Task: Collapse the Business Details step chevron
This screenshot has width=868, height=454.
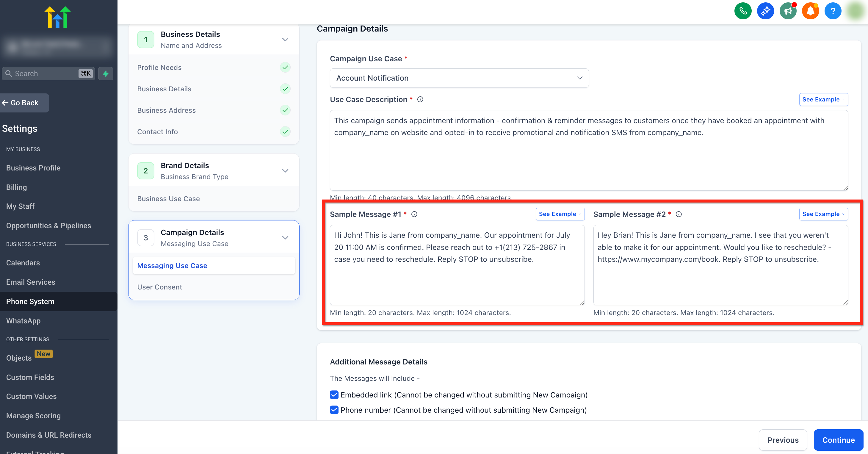Action: click(x=285, y=40)
